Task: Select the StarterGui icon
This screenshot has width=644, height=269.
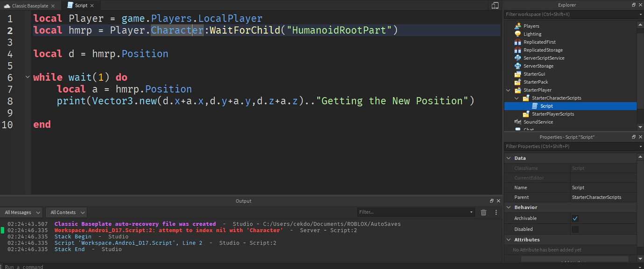Action: click(x=518, y=74)
